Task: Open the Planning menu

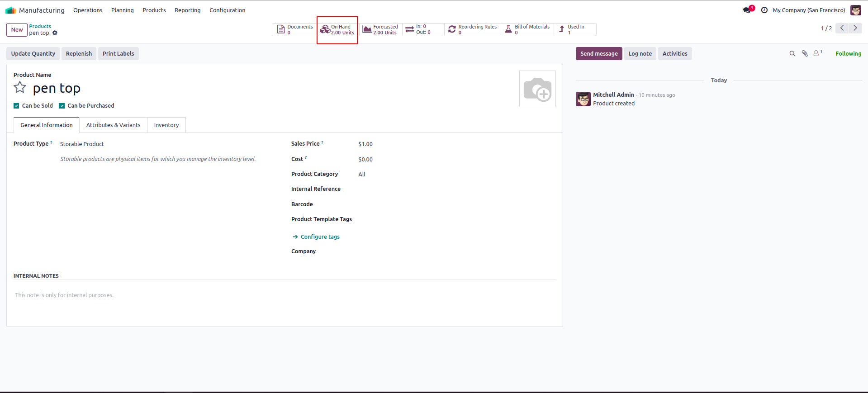Action: (x=123, y=10)
